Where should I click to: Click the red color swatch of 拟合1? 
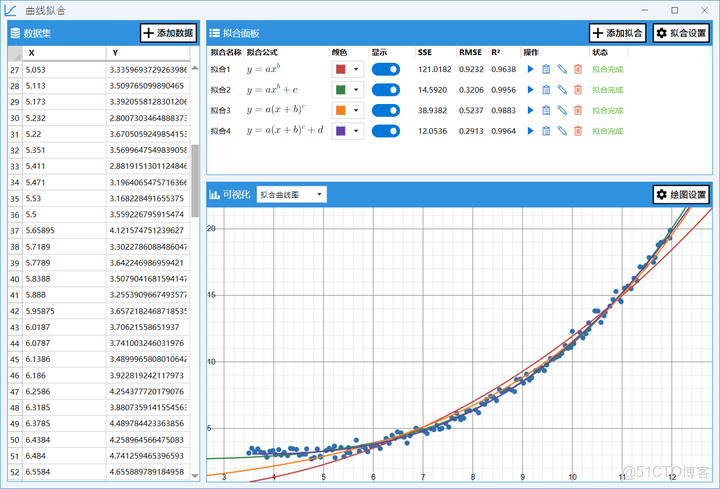point(341,69)
